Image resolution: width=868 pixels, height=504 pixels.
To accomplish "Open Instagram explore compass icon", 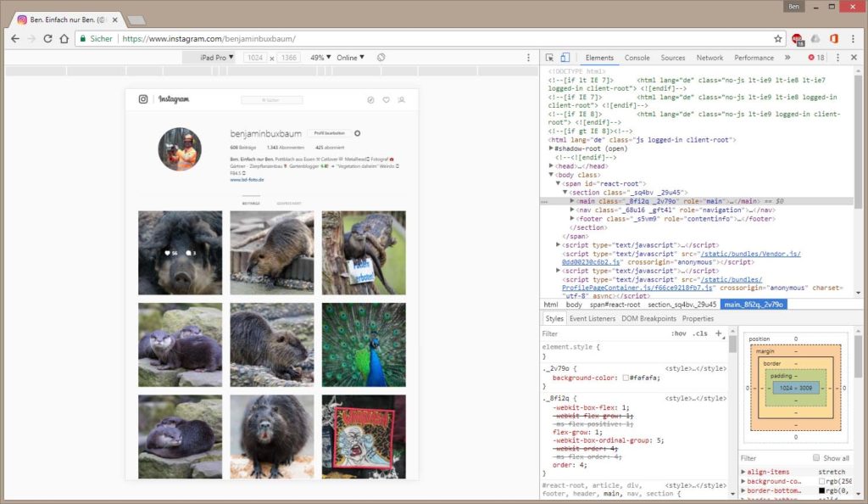I will [x=370, y=99].
